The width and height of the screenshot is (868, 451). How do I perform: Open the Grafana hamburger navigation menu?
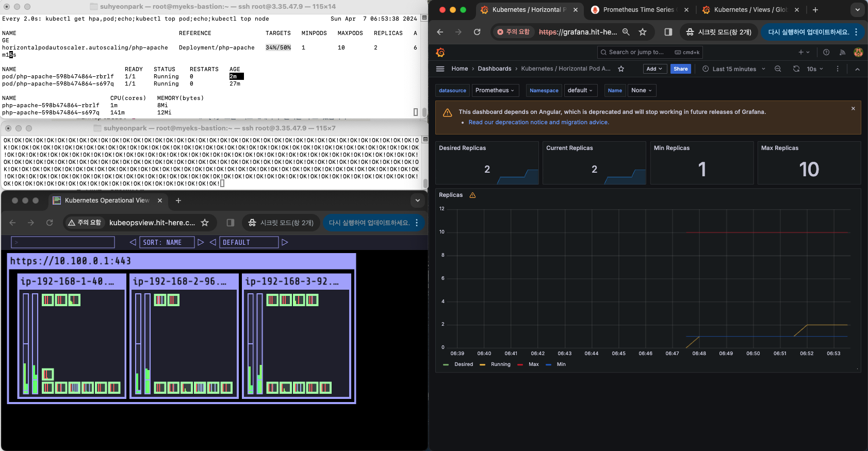point(440,69)
